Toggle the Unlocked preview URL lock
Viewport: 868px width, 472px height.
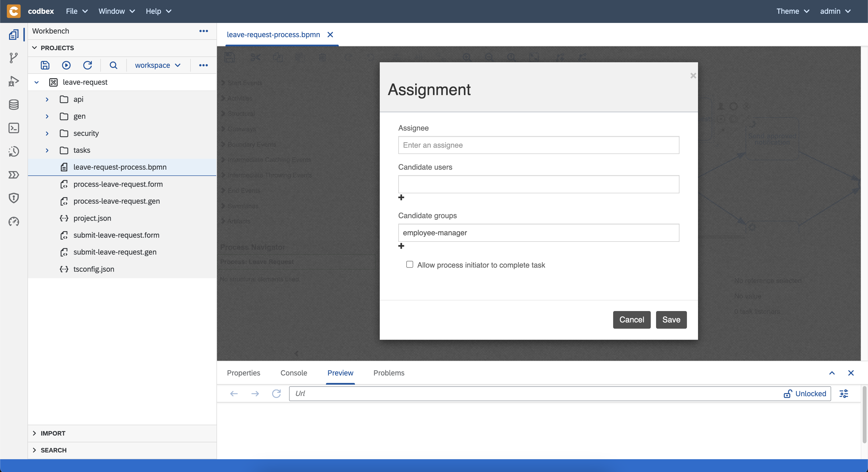coord(805,393)
